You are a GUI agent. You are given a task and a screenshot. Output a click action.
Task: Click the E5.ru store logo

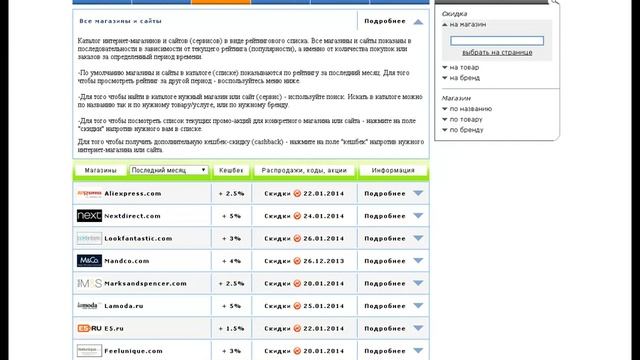[89, 328]
